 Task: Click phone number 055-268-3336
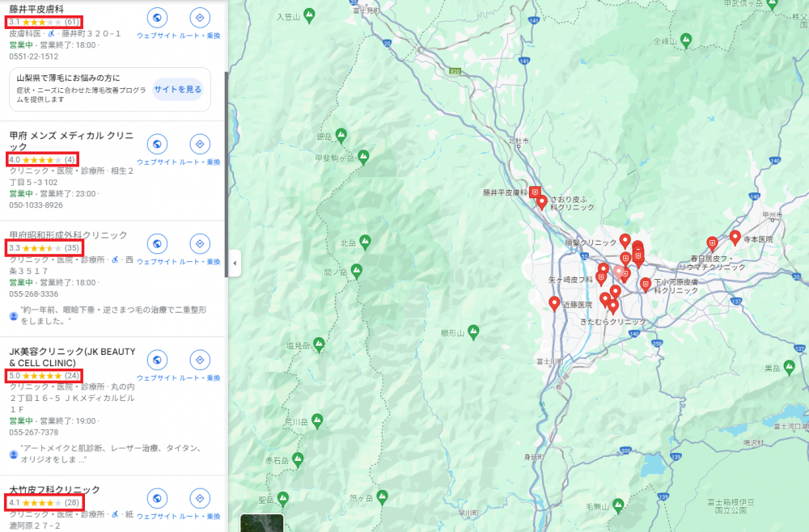[33, 293]
